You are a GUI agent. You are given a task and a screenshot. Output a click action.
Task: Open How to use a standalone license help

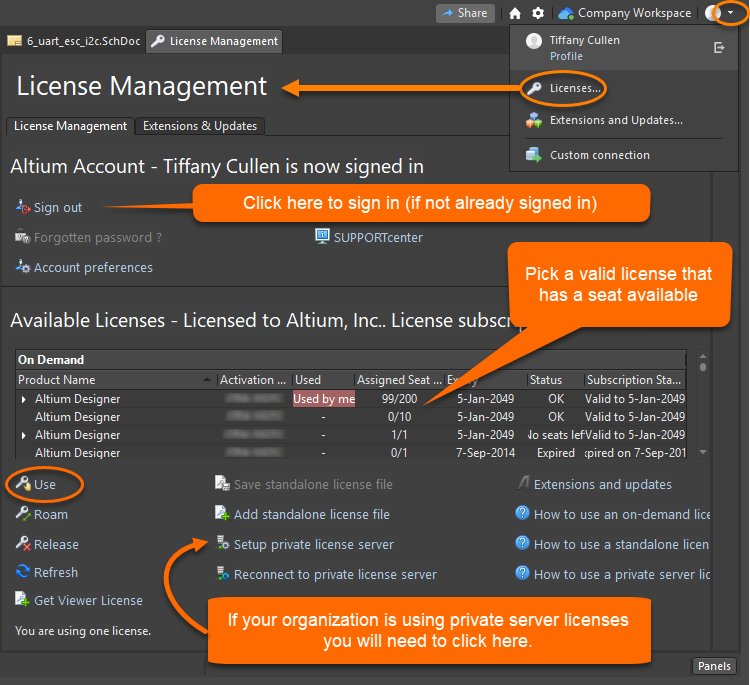[x=621, y=544]
